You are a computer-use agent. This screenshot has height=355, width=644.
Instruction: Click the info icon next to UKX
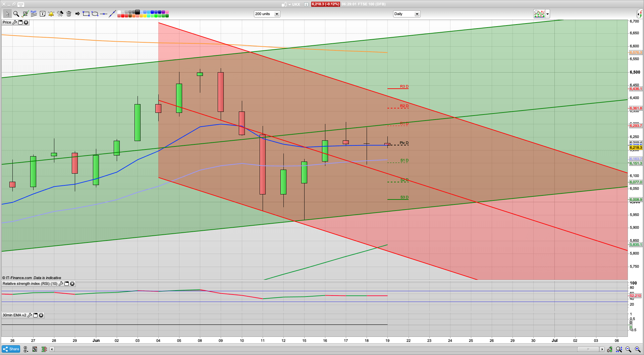tap(306, 4)
